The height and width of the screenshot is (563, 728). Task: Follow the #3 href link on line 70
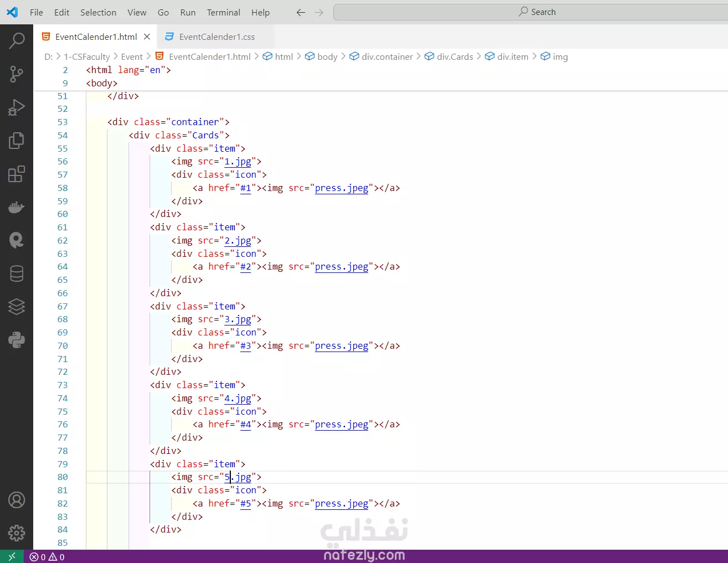point(246,345)
